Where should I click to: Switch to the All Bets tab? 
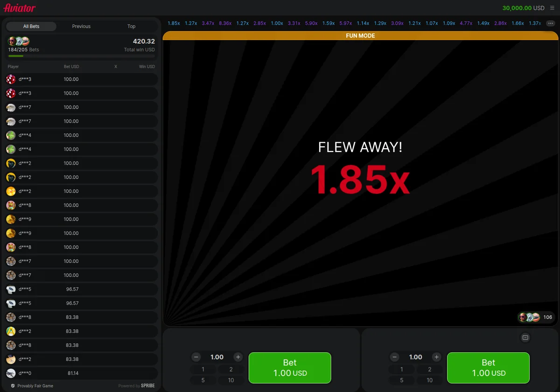tap(31, 27)
